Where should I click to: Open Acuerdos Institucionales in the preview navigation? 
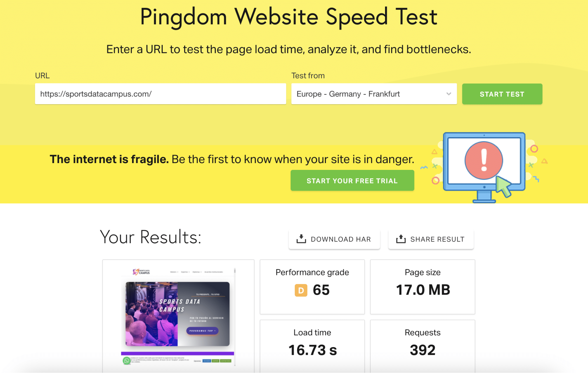(214, 272)
